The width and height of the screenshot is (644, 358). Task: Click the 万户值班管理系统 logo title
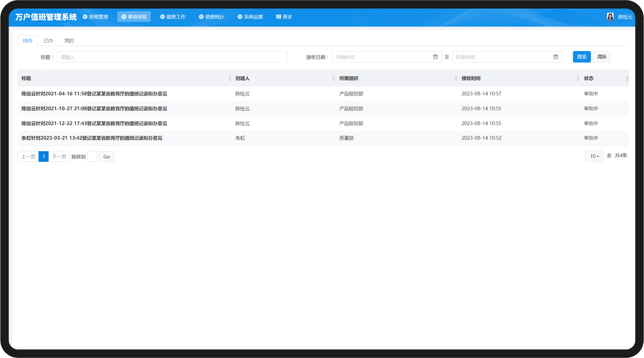46,17
